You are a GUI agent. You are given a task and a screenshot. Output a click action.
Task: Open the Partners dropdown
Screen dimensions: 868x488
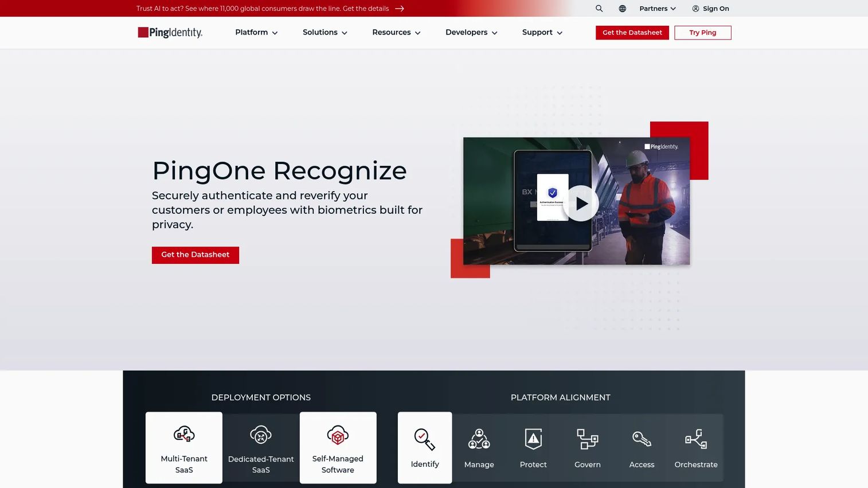(x=658, y=9)
